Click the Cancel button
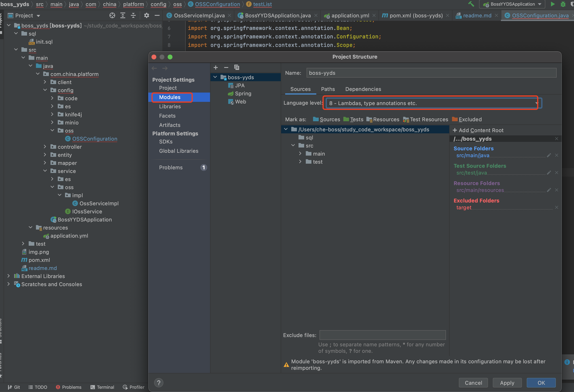The image size is (574, 392). 473,383
